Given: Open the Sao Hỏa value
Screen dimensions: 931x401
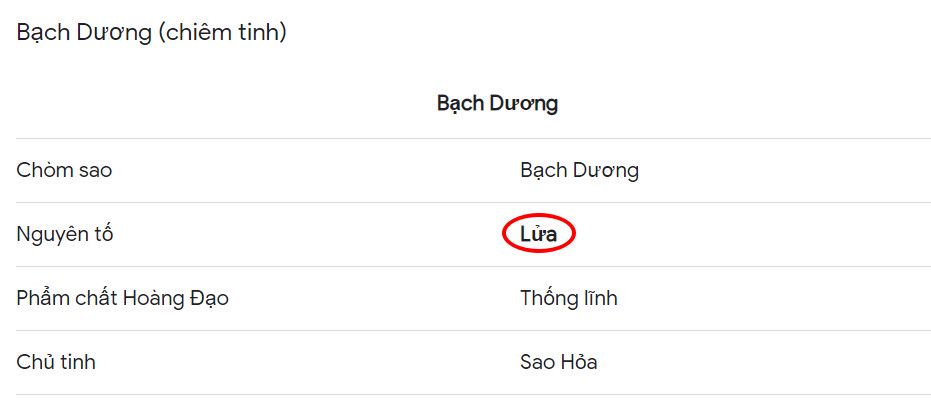Looking at the screenshot, I should 559,362.
